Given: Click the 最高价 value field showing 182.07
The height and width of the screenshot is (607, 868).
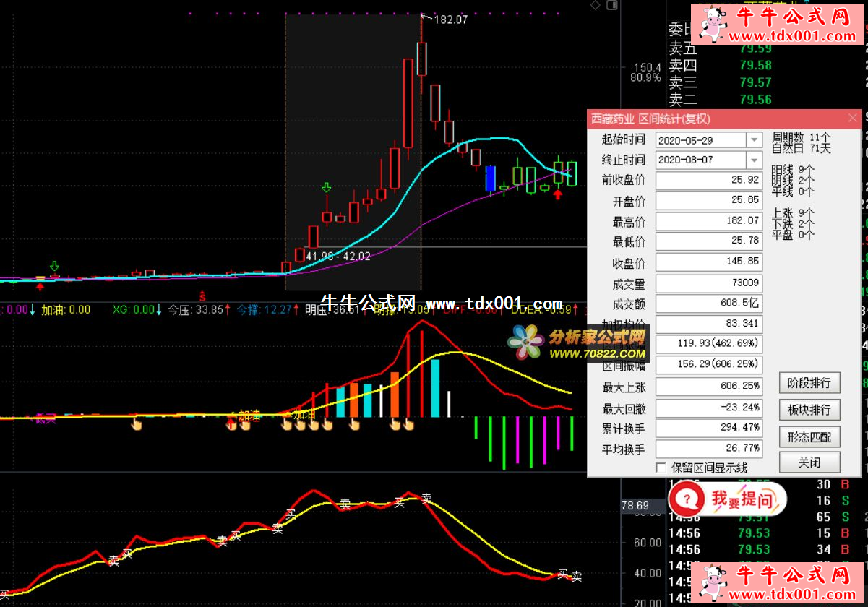Looking at the screenshot, I should pos(709,220).
